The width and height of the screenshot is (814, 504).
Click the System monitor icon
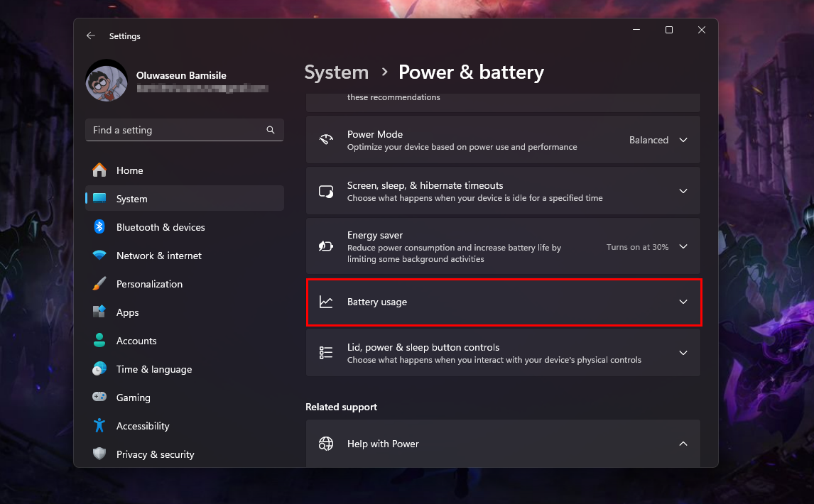(x=99, y=198)
